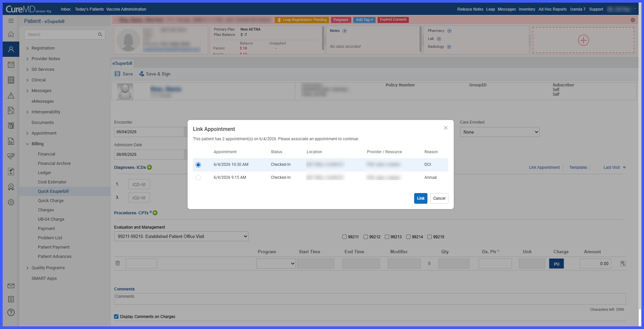The width and height of the screenshot is (644, 329).
Task: Open Vaccine Administration menu
Action: (126, 9)
